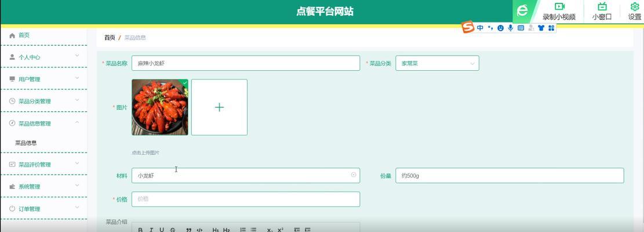Click the power icon beside 订单管理

(x=12, y=209)
